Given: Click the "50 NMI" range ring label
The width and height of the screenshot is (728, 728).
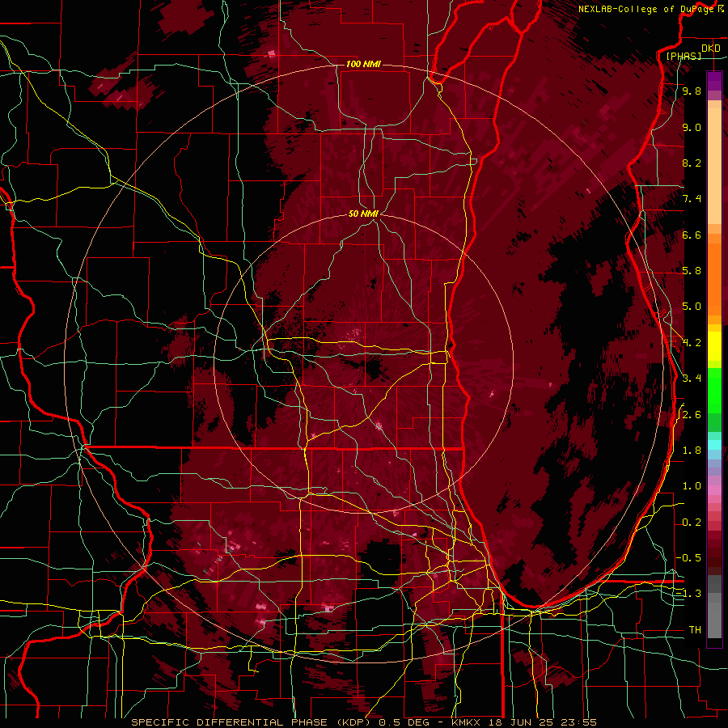Looking at the screenshot, I should click(363, 214).
